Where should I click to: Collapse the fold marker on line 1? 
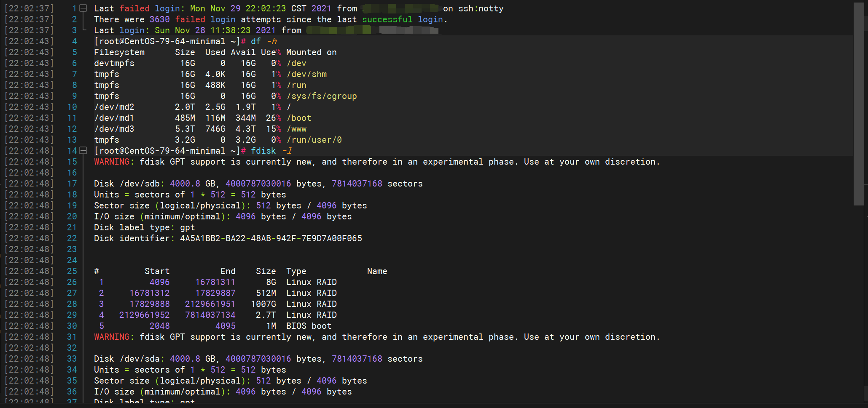click(x=83, y=8)
